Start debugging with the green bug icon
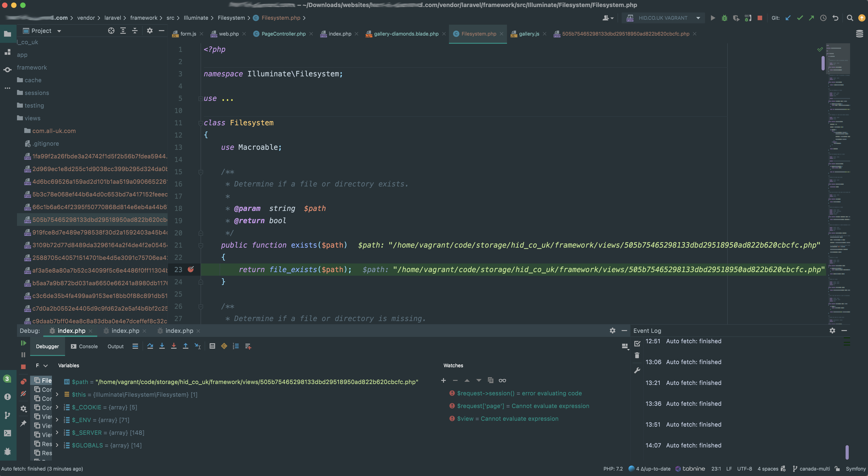Screen dimensions: 868x476 [x=724, y=18]
